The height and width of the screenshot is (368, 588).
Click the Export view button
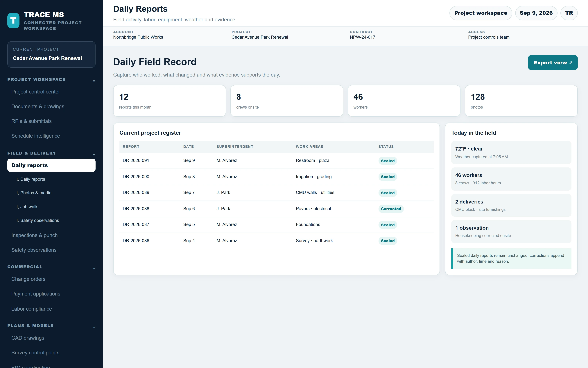point(553,63)
